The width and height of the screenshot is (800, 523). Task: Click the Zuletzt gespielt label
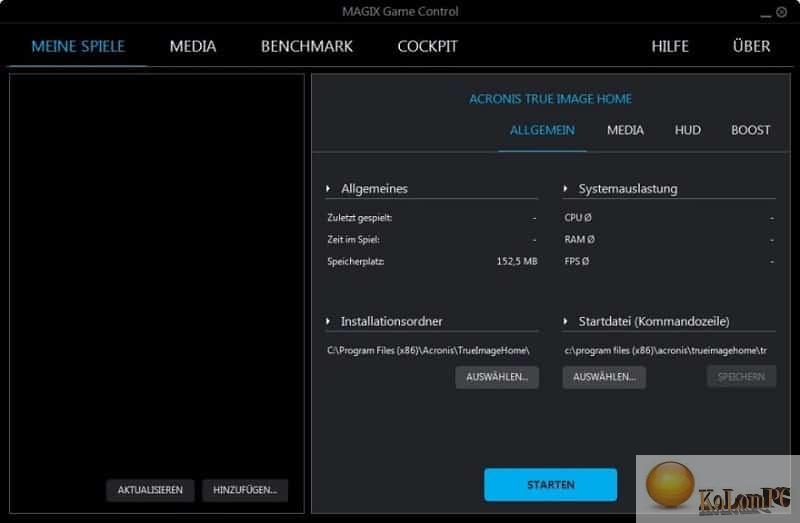[360, 218]
